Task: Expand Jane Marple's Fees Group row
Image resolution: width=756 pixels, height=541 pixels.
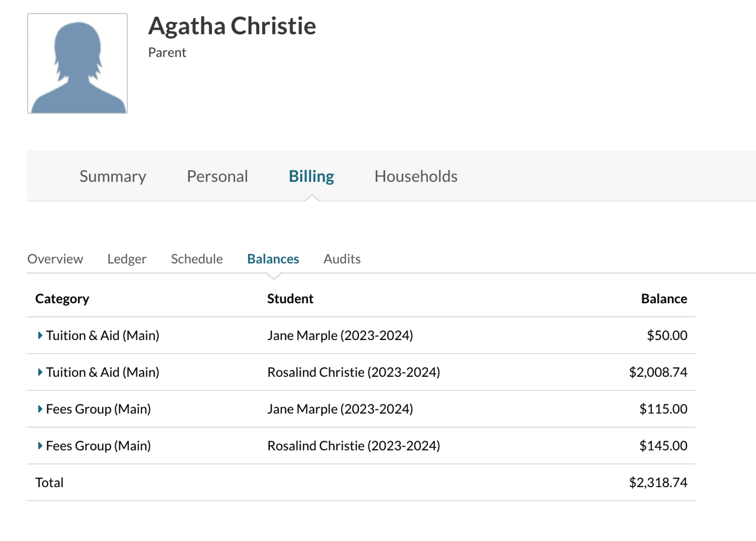Action: 40,409
